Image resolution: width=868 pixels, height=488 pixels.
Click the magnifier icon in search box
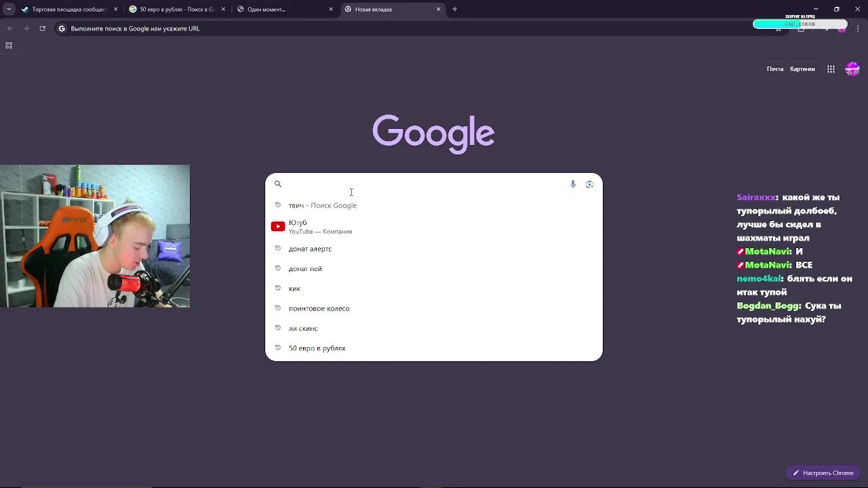point(278,184)
